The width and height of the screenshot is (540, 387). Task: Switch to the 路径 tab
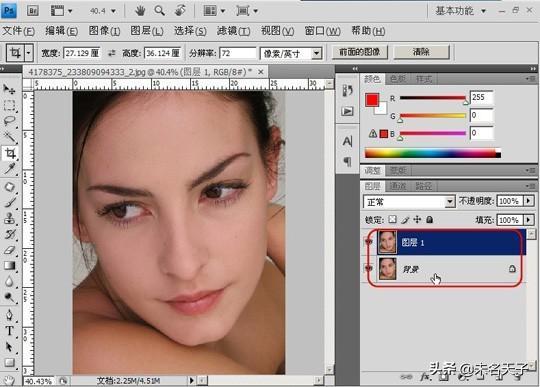coord(423,186)
